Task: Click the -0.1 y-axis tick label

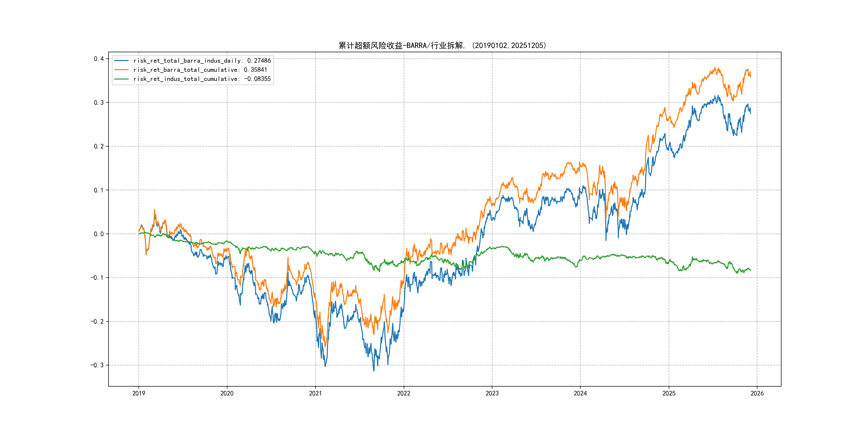Action: pos(97,278)
